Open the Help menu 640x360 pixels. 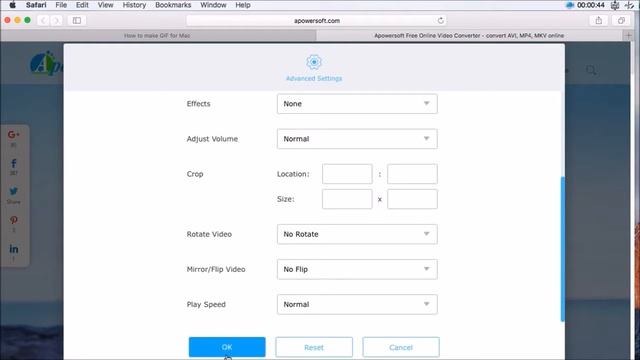tap(243, 5)
